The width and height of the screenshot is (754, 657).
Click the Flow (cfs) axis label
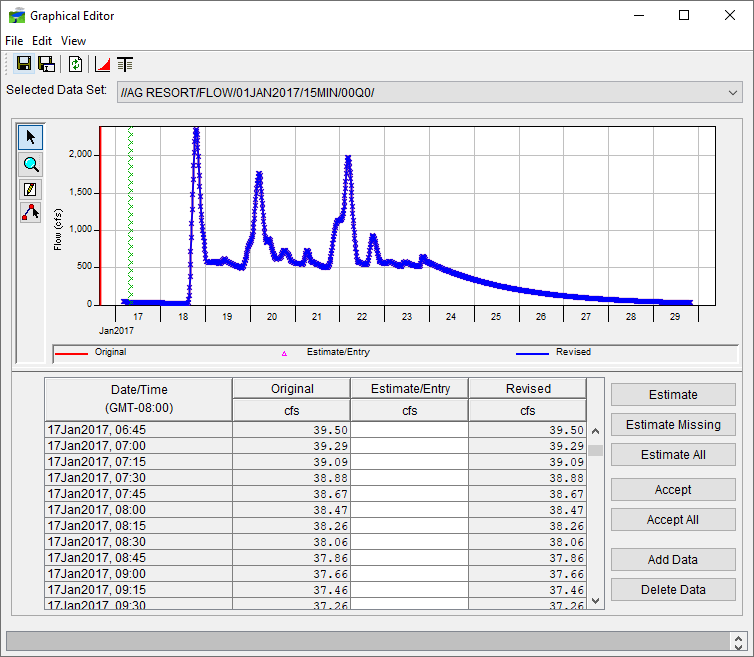coord(58,229)
